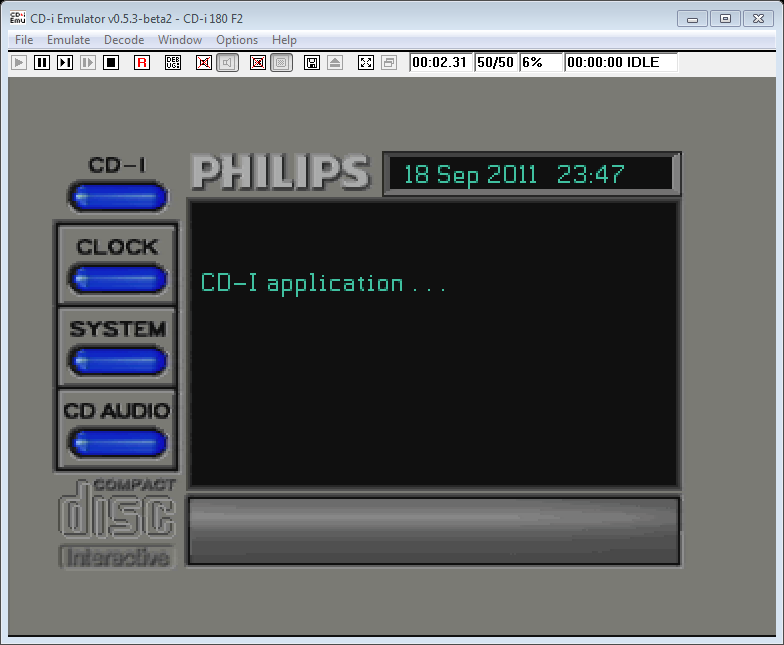Step one frame forward
784x645 pixels.
pos(65,62)
